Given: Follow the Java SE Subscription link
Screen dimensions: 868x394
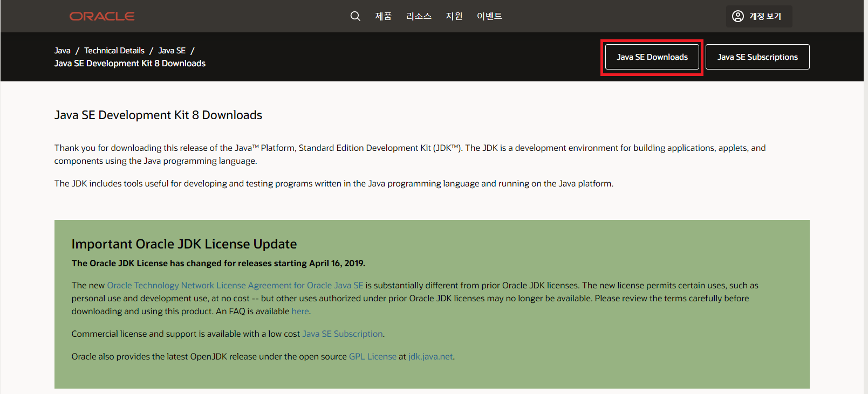Looking at the screenshot, I should [x=343, y=334].
